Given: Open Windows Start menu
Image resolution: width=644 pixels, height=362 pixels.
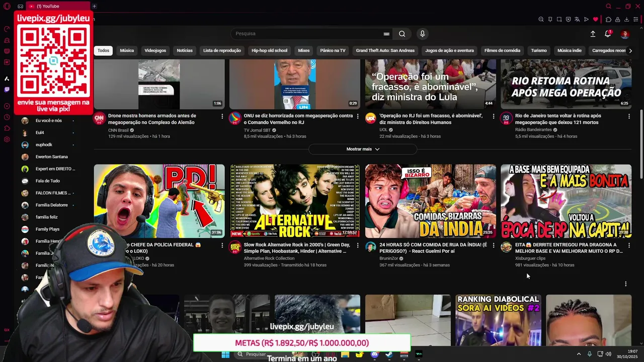Looking at the screenshot, I should tap(225, 354).
